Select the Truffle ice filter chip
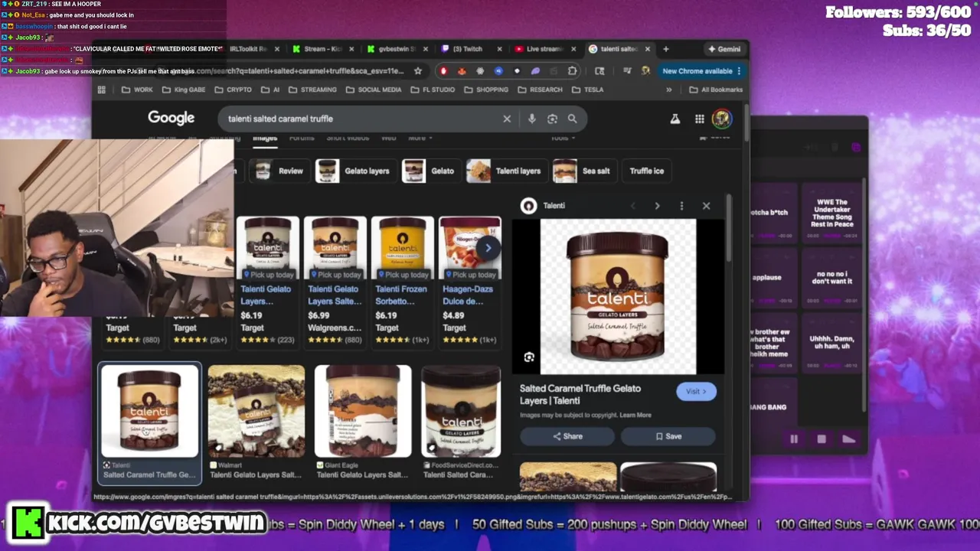Viewport: 980px width, 551px height. pos(647,171)
